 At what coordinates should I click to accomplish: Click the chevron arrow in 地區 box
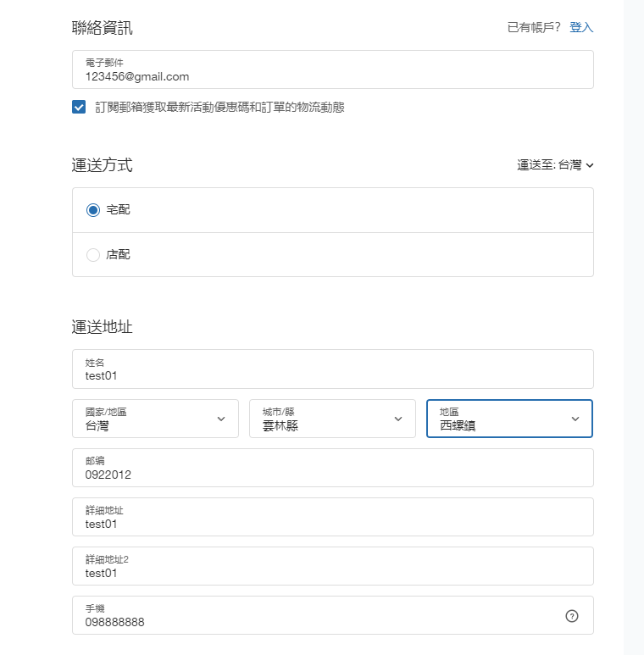[x=575, y=419]
